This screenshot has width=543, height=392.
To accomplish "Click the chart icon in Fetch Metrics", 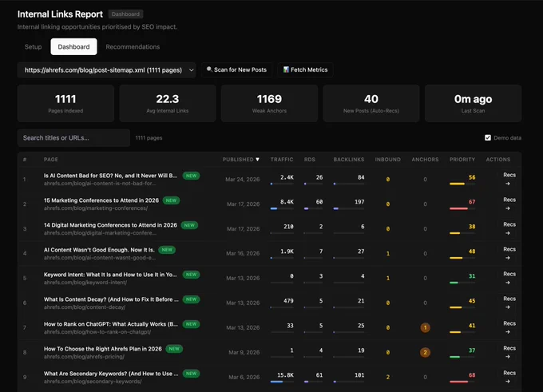I will (x=286, y=69).
